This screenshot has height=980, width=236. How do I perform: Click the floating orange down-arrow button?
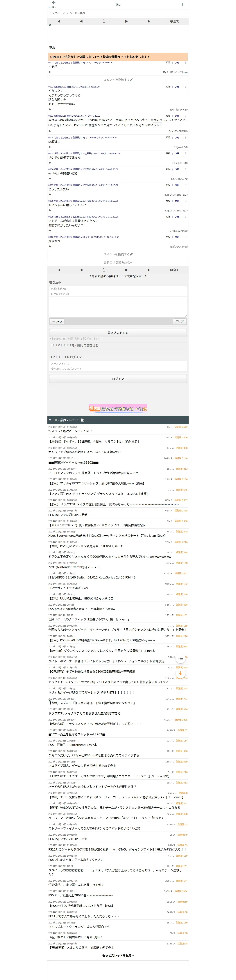click(x=181, y=673)
